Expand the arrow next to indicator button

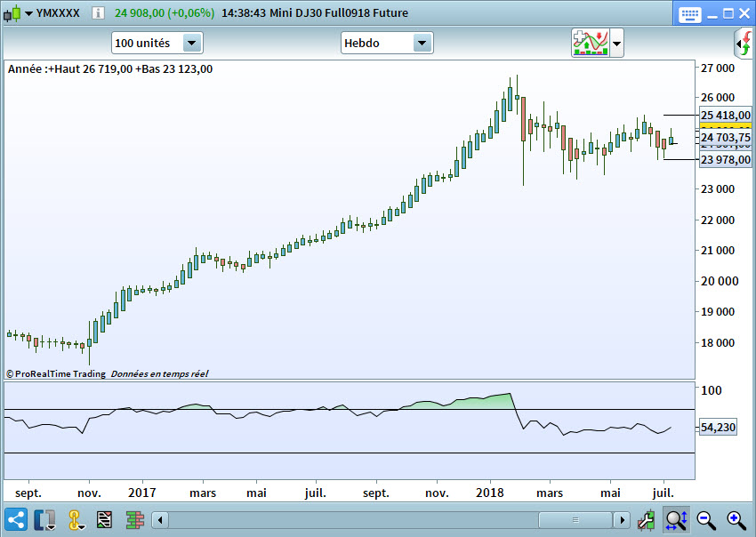pyautogui.click(x=616, y=44)
